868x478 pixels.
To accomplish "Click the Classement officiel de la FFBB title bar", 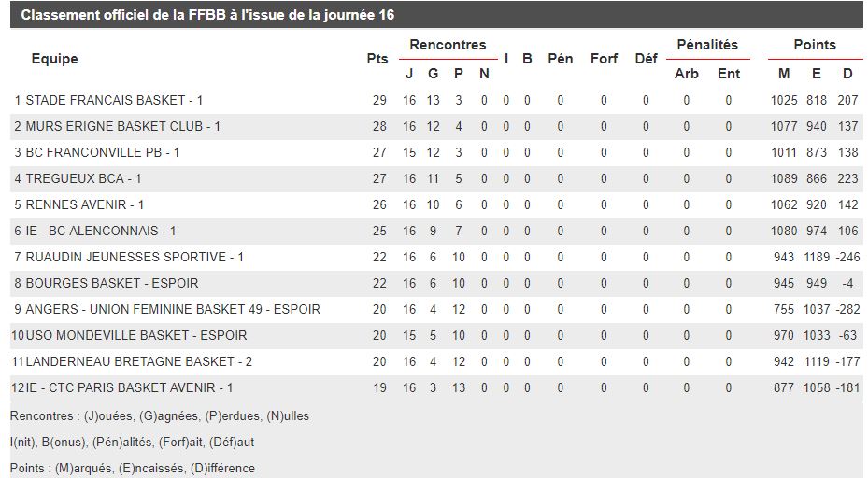I will pyautogui.click(x=436, y=15).
